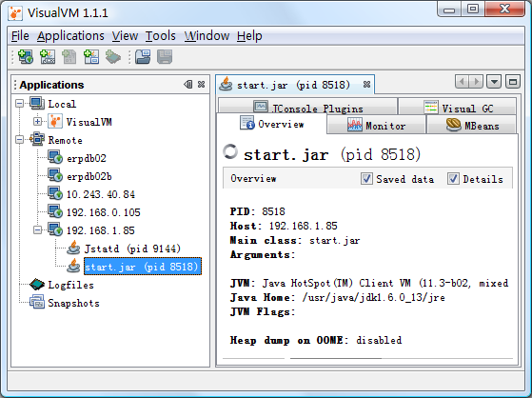Click the Snapshots icon in tree
532x398 pixels.
pyautogui.click(x=37, y=302)
